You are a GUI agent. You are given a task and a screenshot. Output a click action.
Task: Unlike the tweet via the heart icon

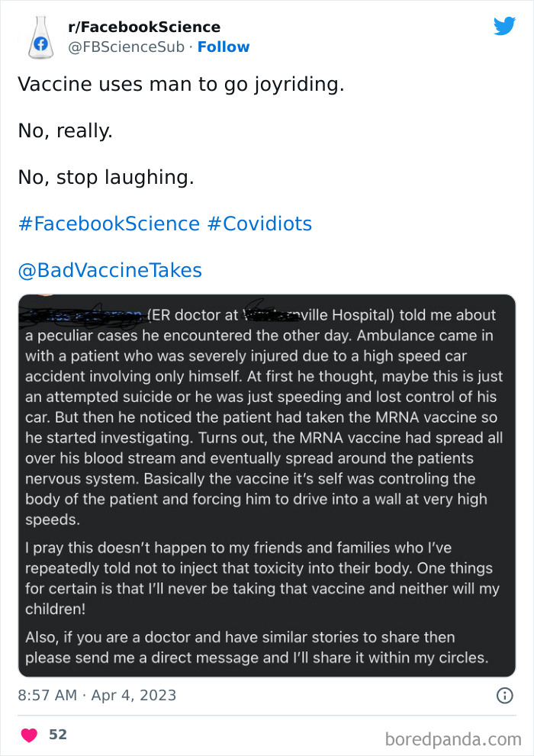coord(29,734)
